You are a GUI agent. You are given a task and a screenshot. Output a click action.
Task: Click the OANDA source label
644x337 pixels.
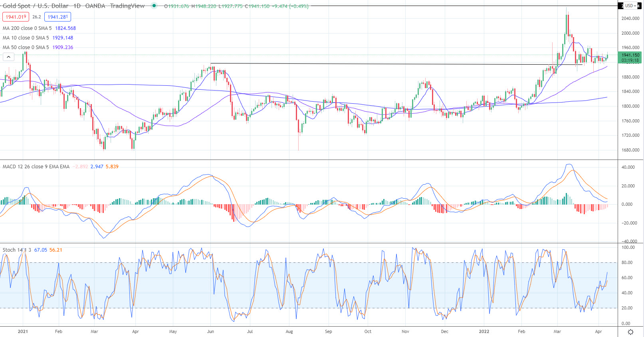[x=95, y=6]
